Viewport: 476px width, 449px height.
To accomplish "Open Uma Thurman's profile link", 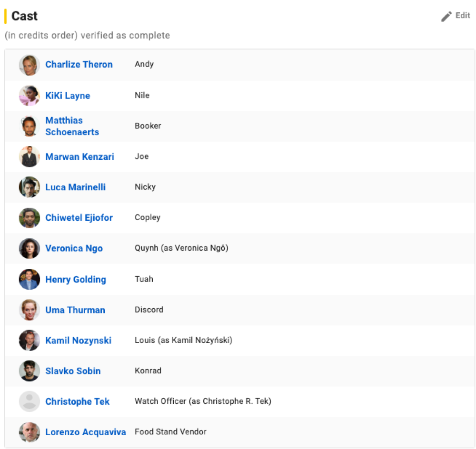I will (75, 310).
